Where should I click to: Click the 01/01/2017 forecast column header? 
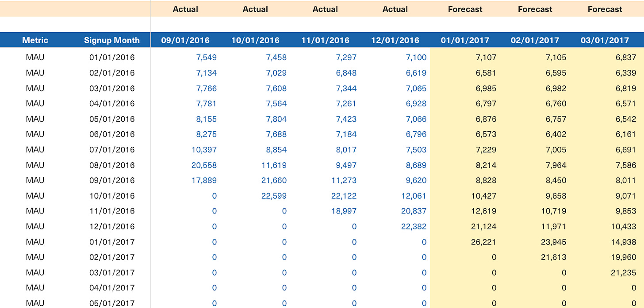click(x=465, y=40)
